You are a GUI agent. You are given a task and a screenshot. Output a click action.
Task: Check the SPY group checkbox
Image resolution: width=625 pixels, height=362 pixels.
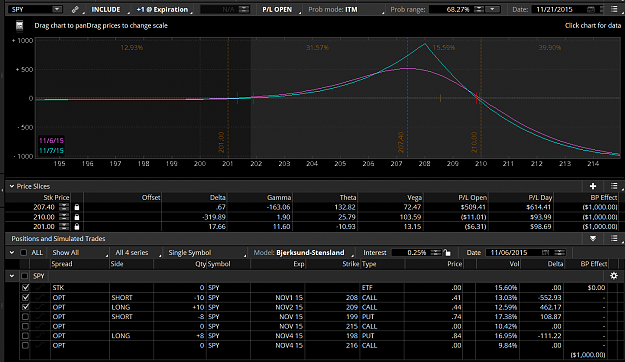[x=25, y=276]
